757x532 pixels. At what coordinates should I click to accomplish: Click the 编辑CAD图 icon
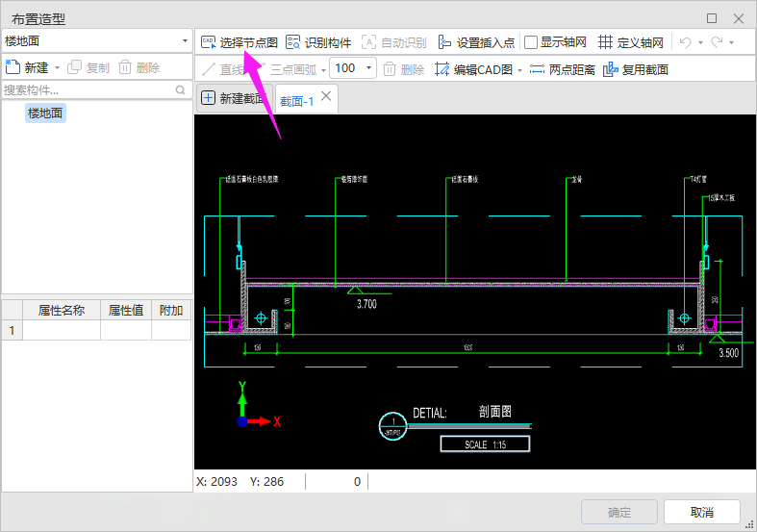pos(442,69)
